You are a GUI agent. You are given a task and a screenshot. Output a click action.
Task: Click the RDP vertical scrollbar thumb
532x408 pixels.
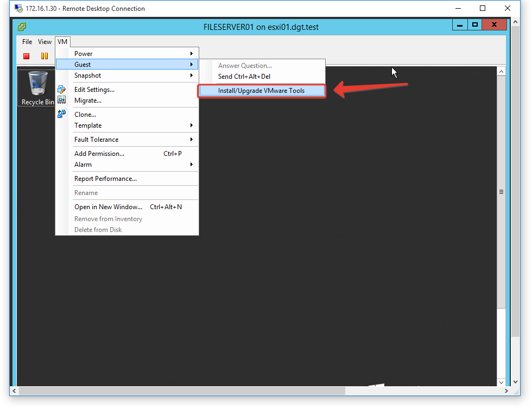click(515, 181)
